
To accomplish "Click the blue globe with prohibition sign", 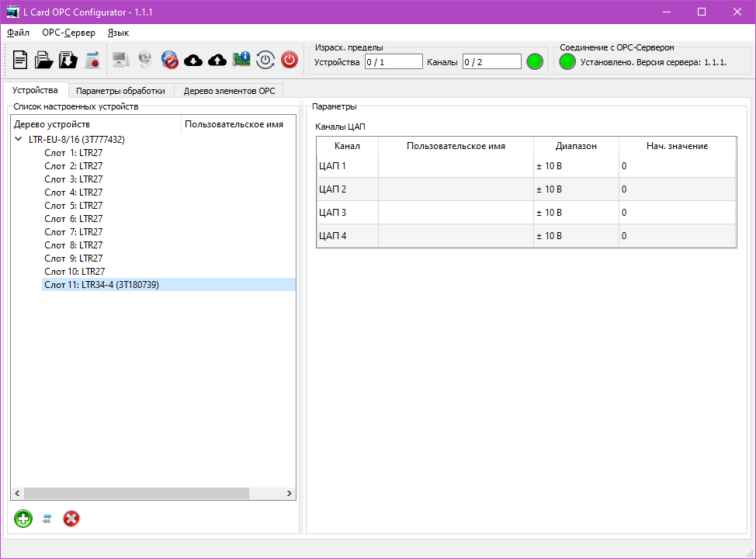I will 169,60.
